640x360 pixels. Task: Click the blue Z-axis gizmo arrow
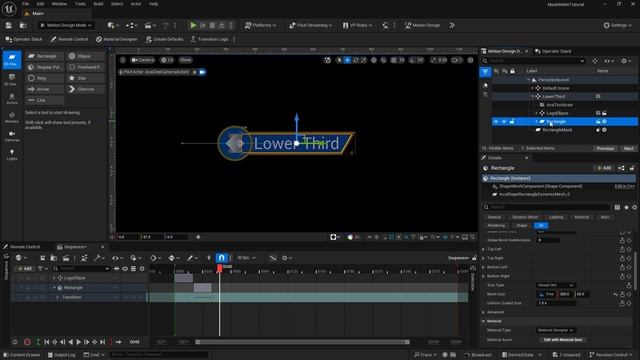(297, 118)
